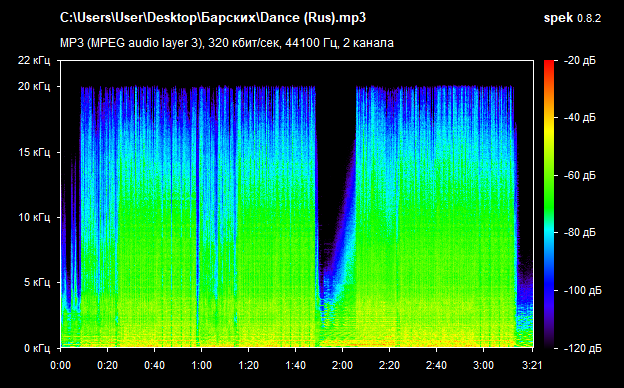Click the 2:20 time axis label
624x388 pixels.
(389, 365)
